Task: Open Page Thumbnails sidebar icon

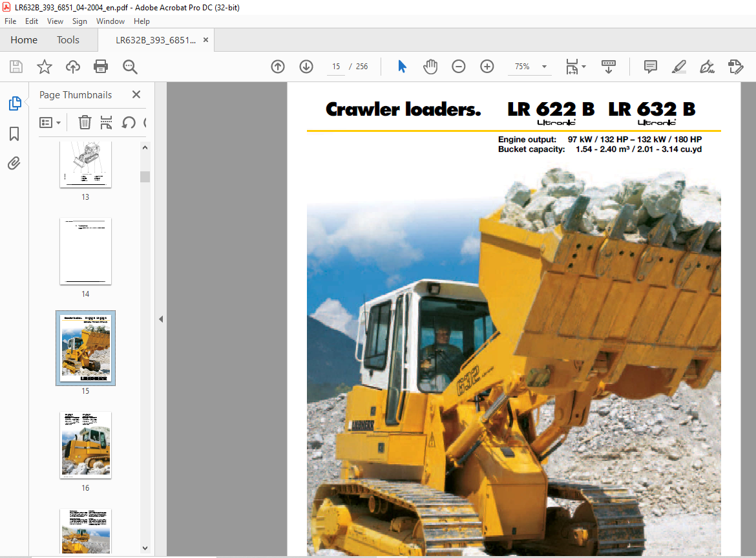Action: click(x=14, y=103)
